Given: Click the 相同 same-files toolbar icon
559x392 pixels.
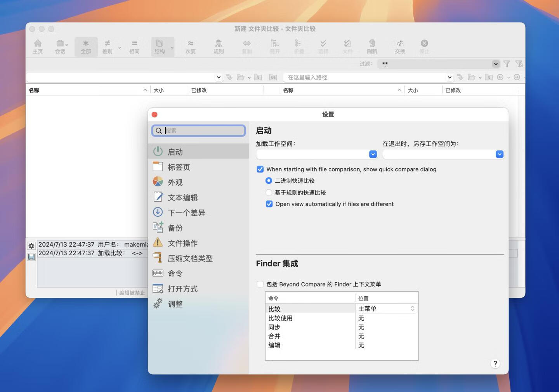Looking at the screenshot, I should pos(134,47).
